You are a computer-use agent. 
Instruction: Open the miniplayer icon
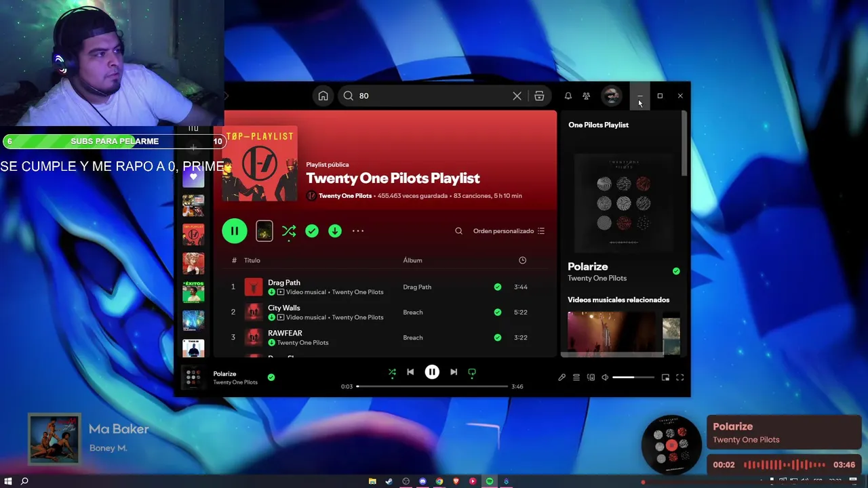[665, 378]
